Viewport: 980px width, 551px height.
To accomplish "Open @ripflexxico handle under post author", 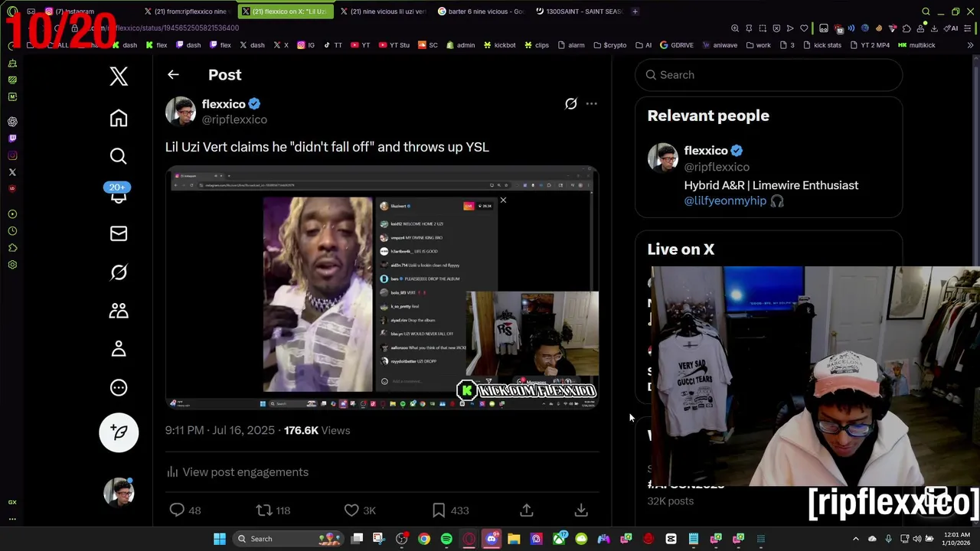I will 234,119.
